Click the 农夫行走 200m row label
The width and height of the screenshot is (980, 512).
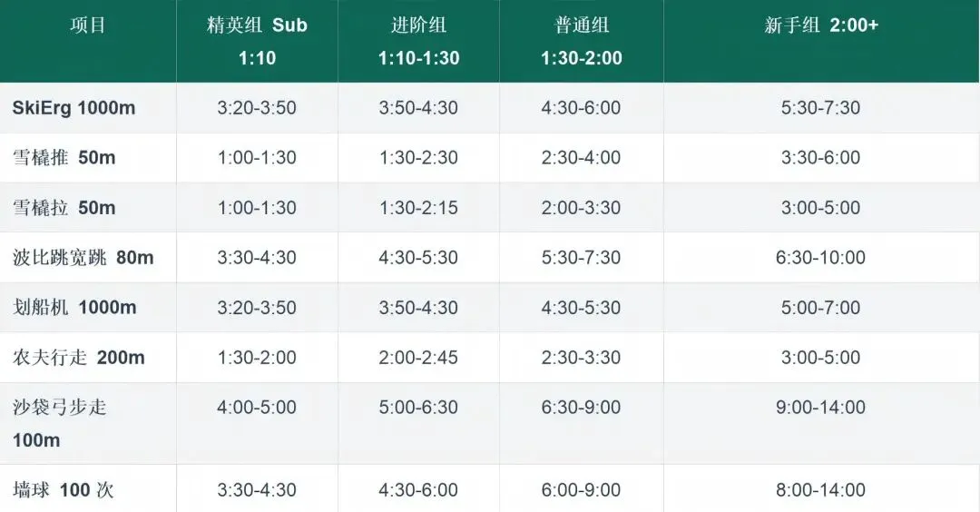coord(79,358)
